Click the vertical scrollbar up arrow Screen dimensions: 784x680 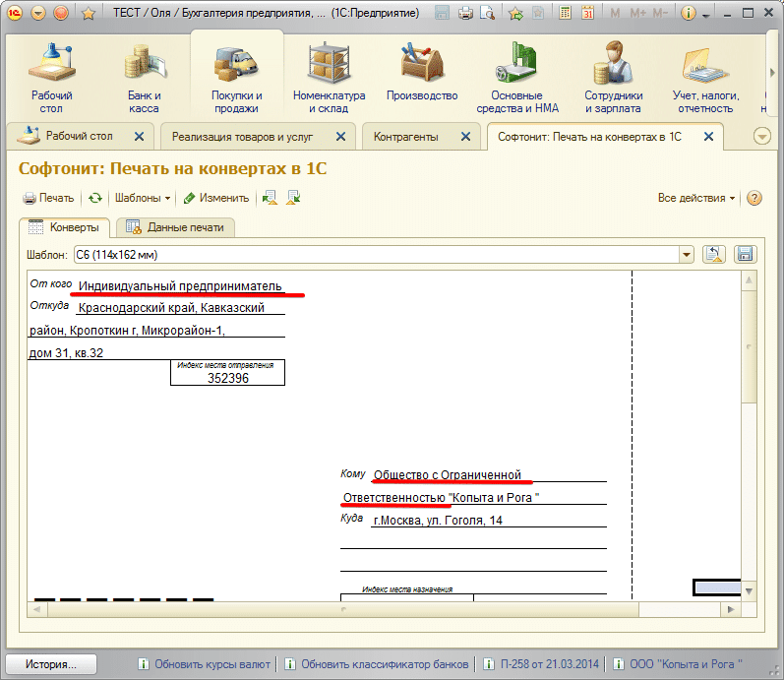(749, 280)
